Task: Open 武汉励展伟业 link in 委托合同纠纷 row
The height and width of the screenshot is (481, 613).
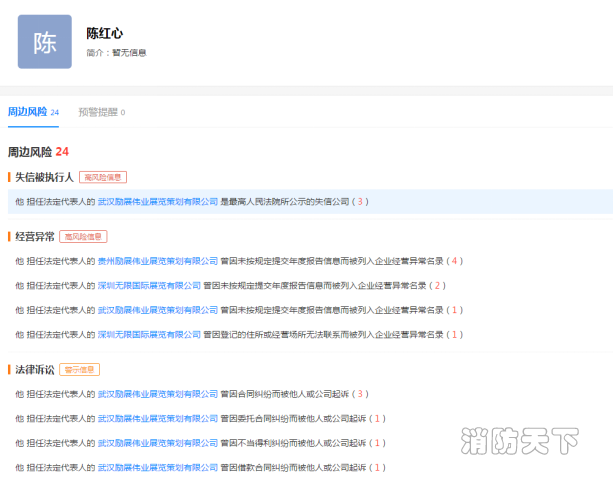Action: [157, 418]
